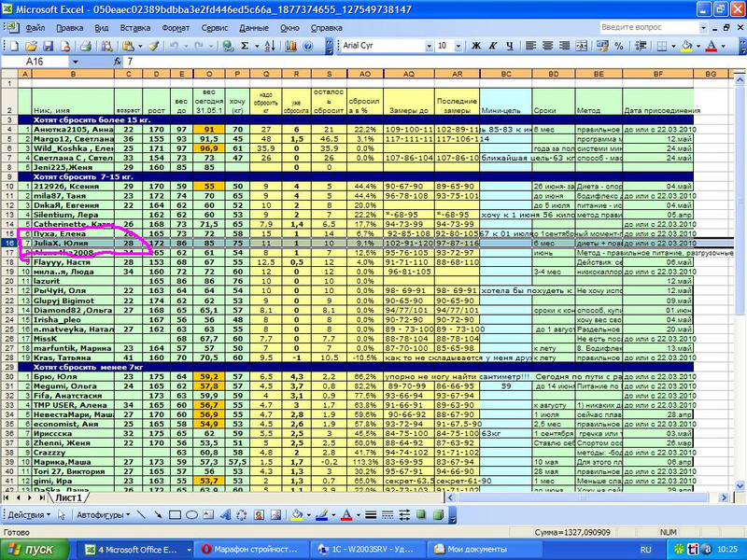
Task: Apply Percent Style formatting
Action: click(x=619, y=45)
